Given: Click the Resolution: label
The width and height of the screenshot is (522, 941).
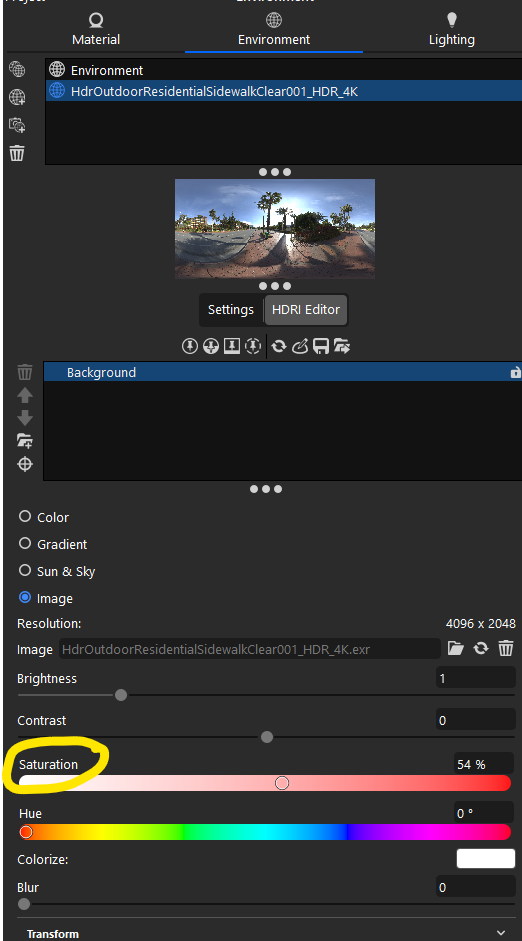Looking at the screenshot, I should point(49,624).
